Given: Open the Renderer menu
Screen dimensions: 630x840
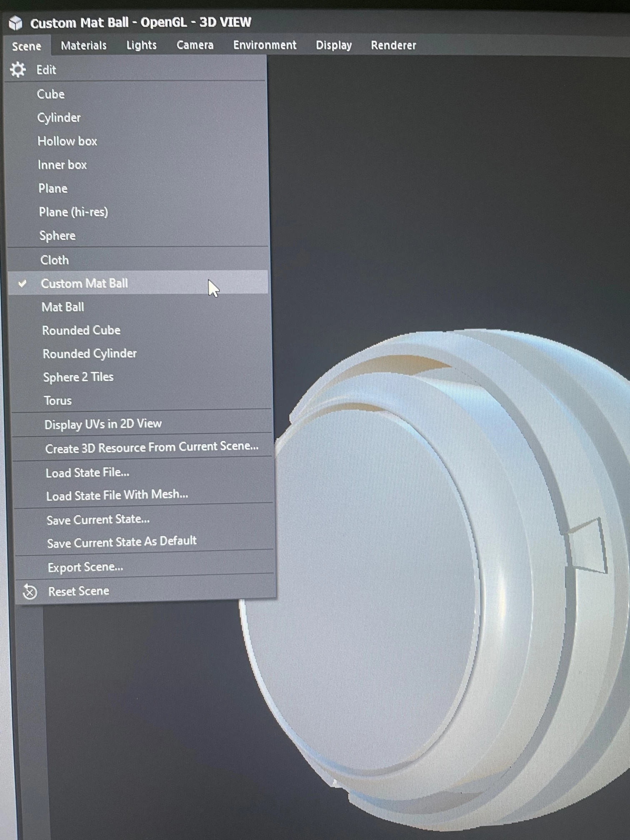Looking at the screenshot, I should pyautogui.click(x=393, y=45).
